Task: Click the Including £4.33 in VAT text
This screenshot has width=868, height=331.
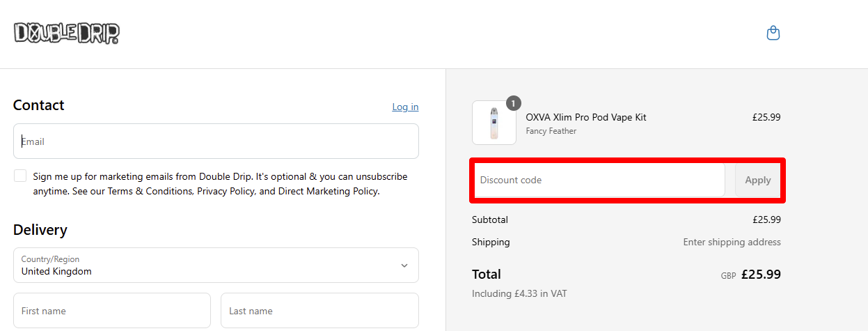Action: coord(519,293)
